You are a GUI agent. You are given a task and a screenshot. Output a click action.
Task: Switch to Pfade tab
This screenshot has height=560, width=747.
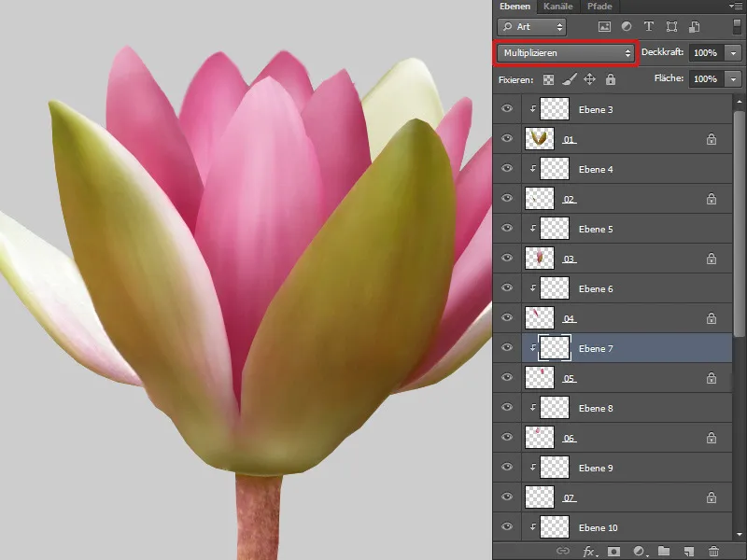tap(599, 7)
